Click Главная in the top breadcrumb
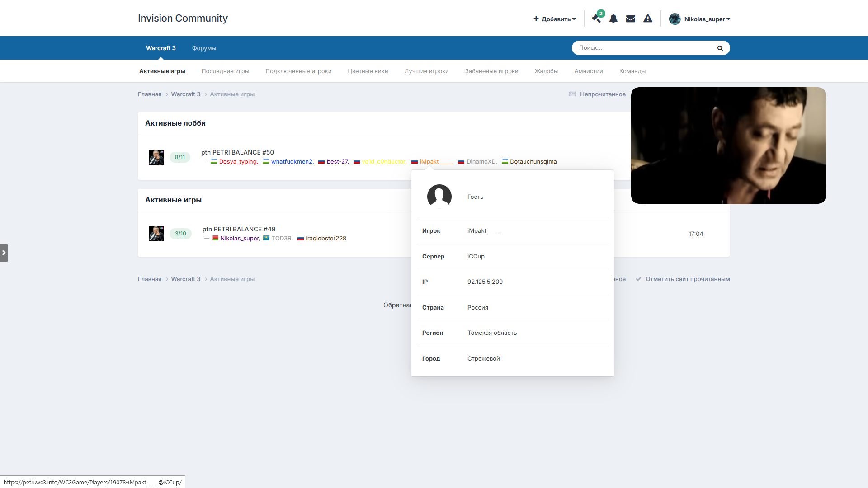 tap(150, 94)
